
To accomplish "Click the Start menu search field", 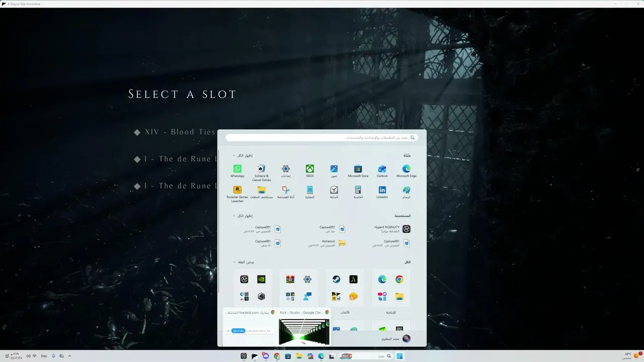I will (322, 137).
